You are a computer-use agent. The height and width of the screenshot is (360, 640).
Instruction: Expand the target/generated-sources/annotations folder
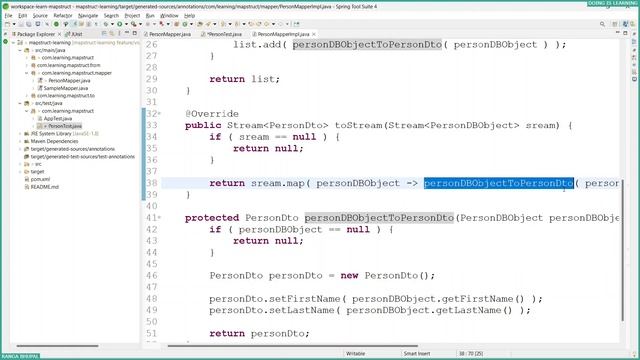pyautogui.click(x=20, y=149)
